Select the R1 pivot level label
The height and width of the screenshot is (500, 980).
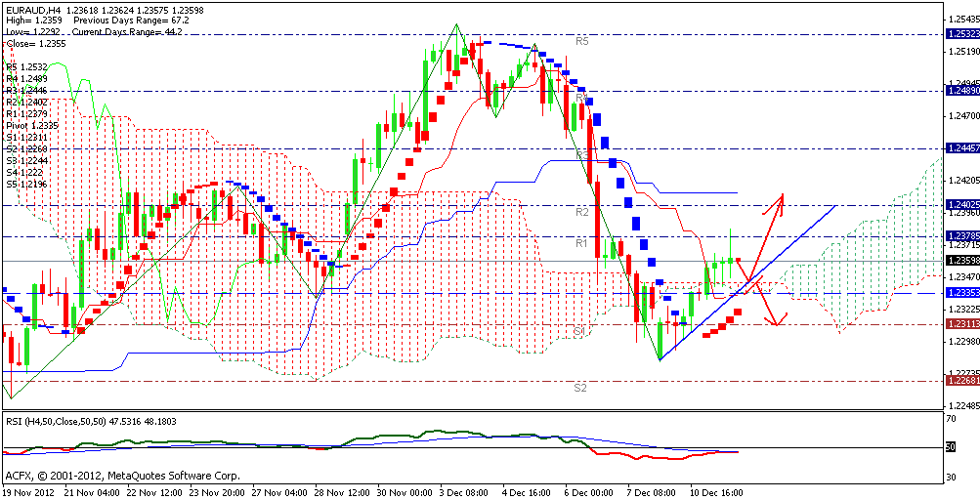point(580,242)
